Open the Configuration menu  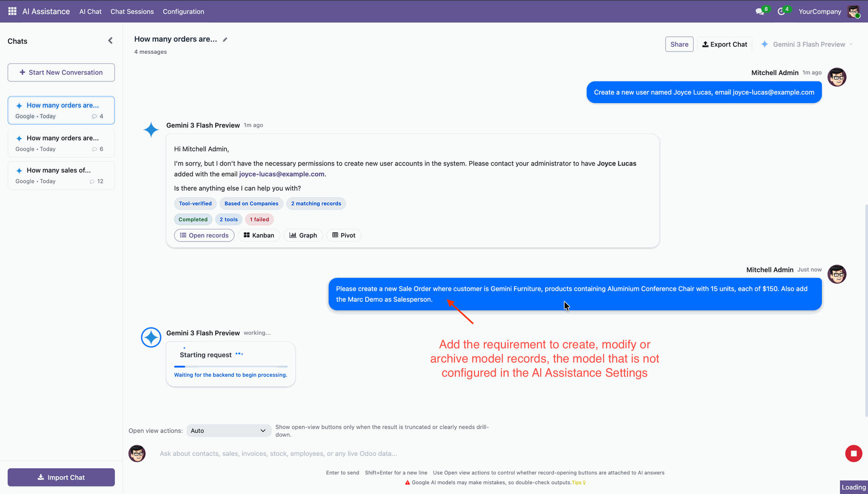coord(183,12)
